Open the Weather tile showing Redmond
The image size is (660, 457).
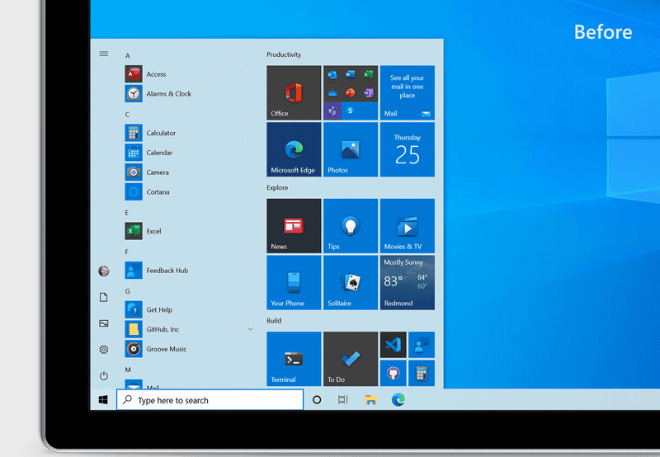click(407, 282)
